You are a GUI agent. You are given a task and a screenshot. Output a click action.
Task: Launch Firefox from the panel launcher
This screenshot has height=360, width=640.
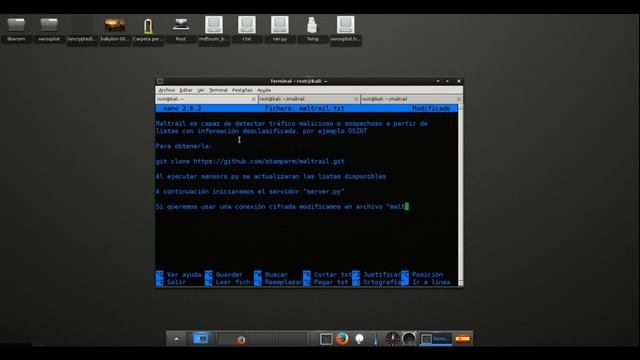click(342, 339)
